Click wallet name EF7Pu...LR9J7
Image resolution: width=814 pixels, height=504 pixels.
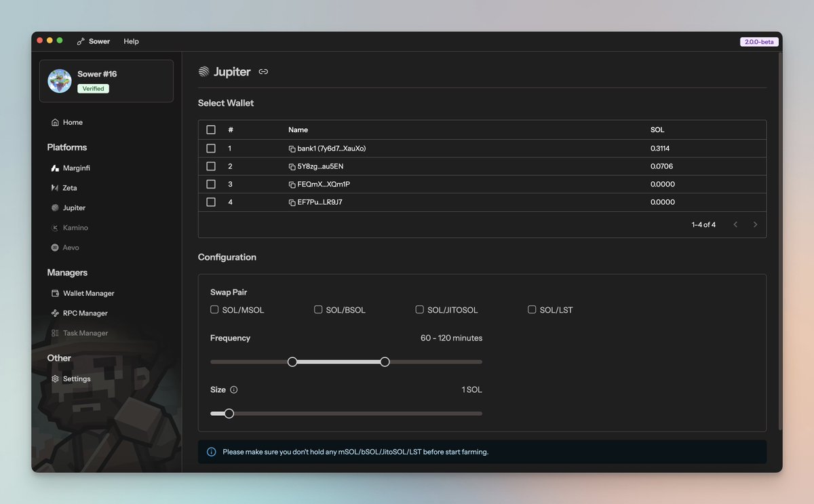click(319, 202)
